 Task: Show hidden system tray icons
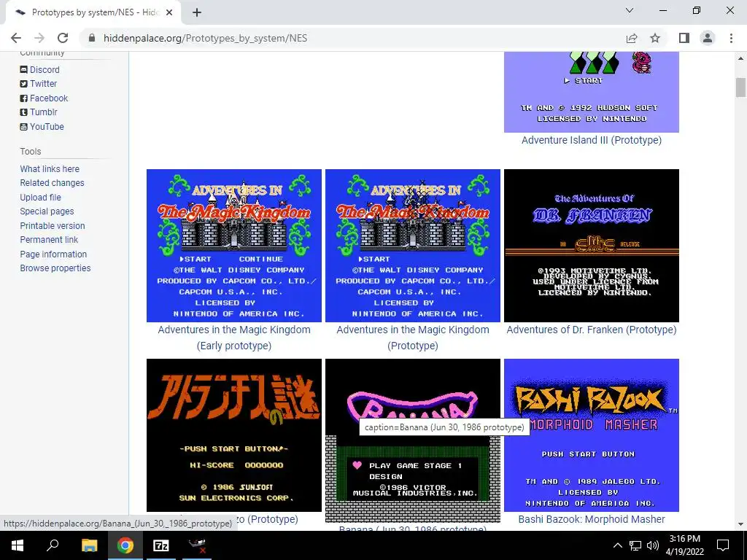tap(617, 545)
